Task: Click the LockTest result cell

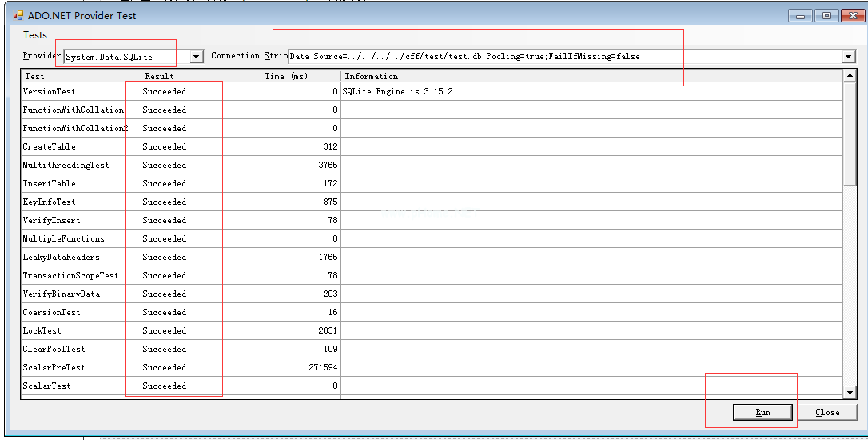Action: 200,331
